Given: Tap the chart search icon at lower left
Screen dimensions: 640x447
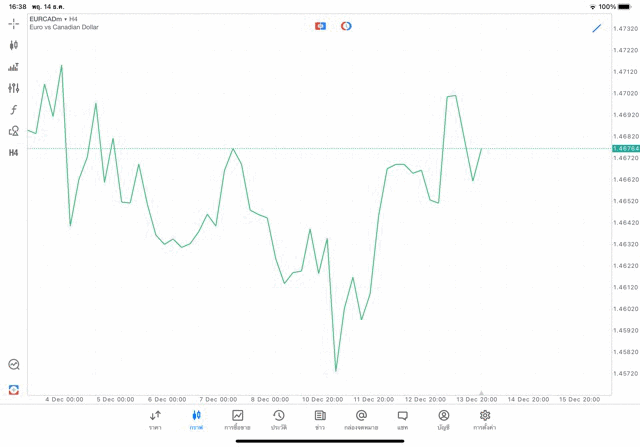Looking at the screenshot, I should point(14,365).
